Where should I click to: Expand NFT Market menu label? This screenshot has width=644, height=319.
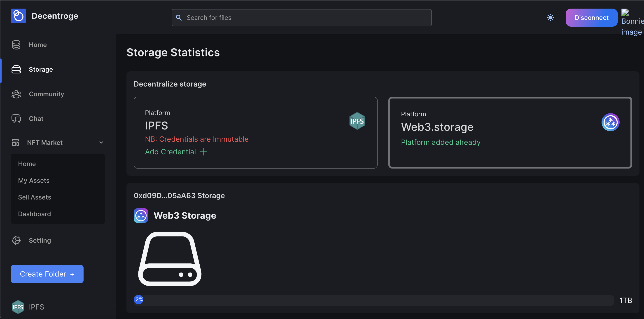pos(45,143)
